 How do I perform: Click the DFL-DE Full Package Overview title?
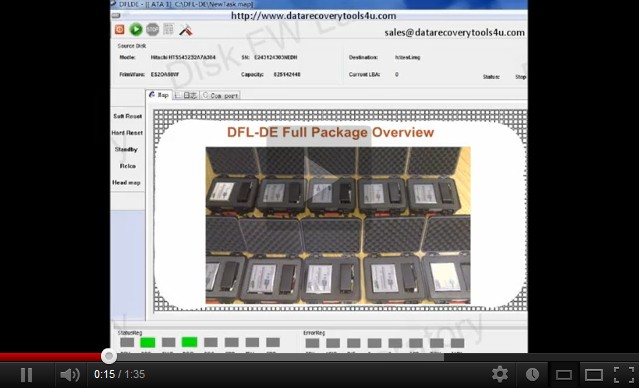point(331,132)
